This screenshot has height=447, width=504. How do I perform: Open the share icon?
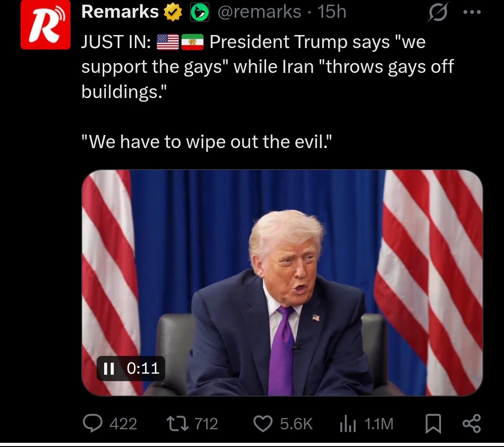click(x=471, y=423)
